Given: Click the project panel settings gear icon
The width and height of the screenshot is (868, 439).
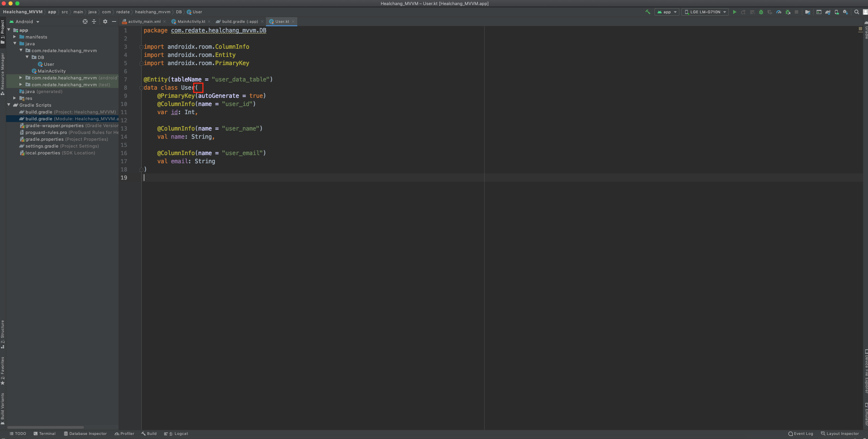Looking at the screenshot, I should coord(105,21).
